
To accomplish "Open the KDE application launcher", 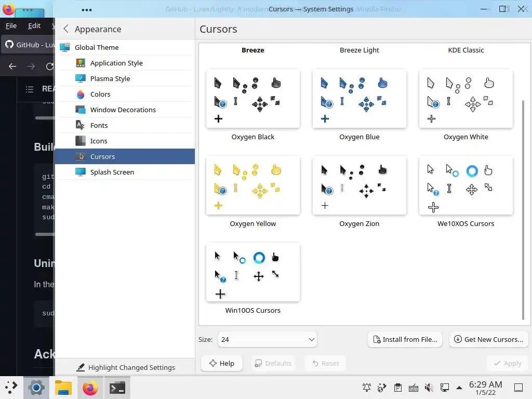I will (x=11, y=388).
